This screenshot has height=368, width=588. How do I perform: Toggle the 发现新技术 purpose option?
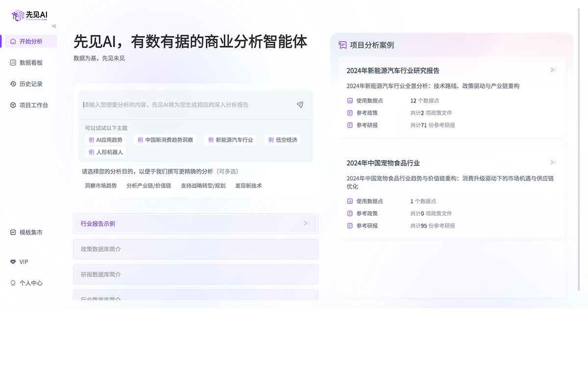pos(248,186)
